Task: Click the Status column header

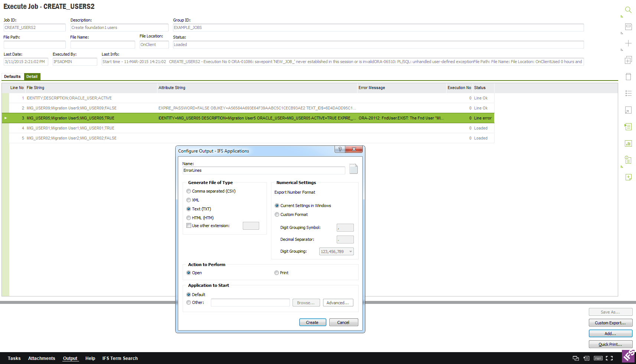Action: (x=483, y=88)
